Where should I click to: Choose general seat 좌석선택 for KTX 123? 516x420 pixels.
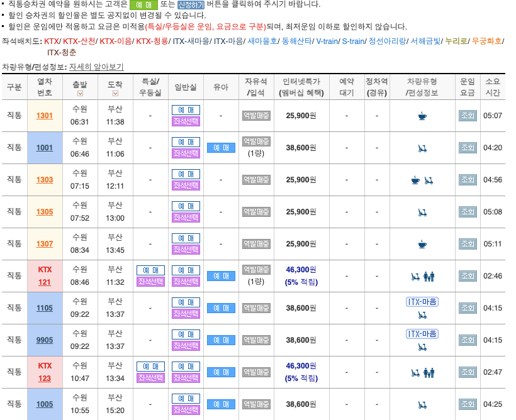pyautogui.click(x=186, y=378)
